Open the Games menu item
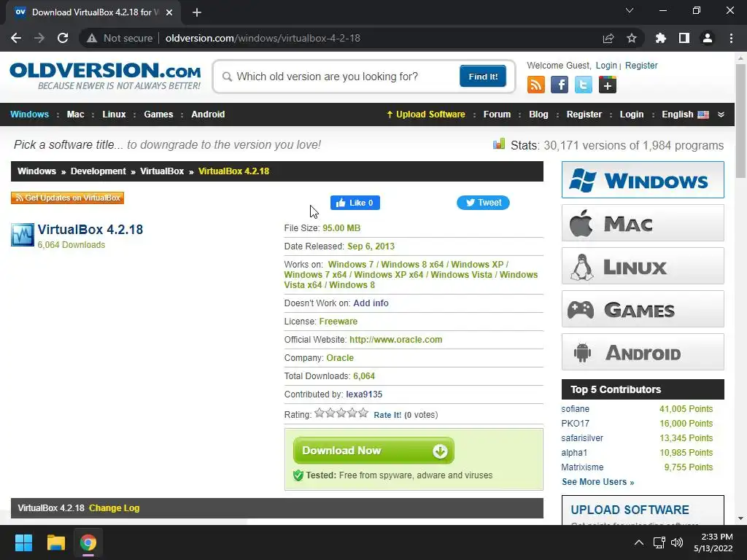 tap(158, 114)
